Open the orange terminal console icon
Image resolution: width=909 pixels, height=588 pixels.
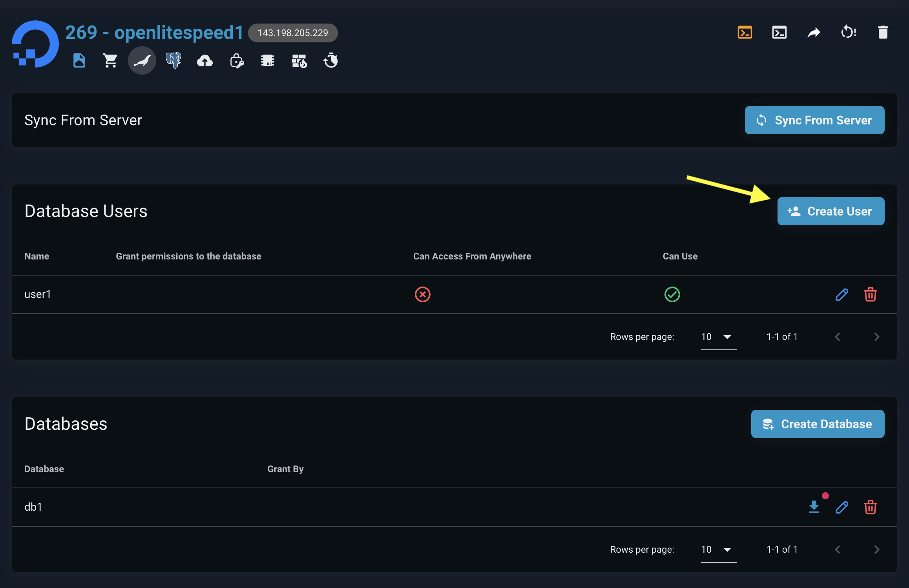click(745, 32)
